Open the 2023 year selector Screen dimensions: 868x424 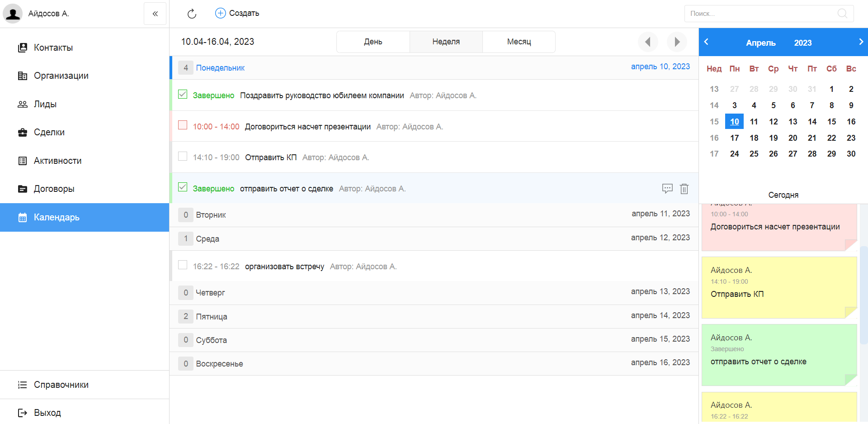click(803, 43)
